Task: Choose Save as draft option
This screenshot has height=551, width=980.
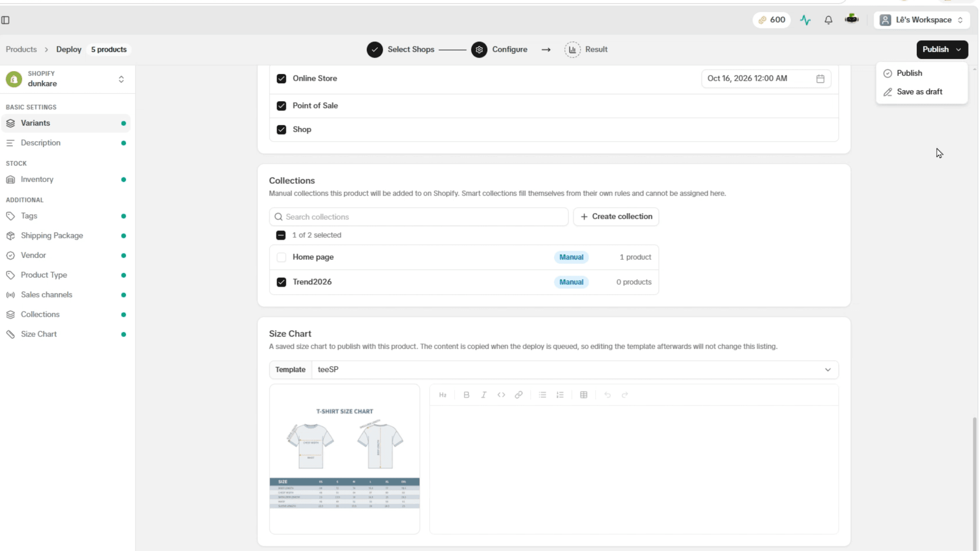Action: (x=921, y=92)
